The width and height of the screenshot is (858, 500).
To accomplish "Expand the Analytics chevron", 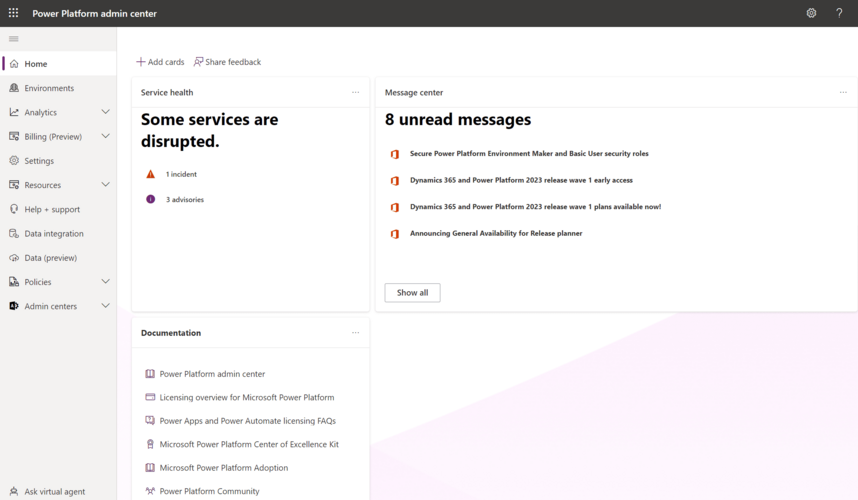I will [x=106, y=112].
